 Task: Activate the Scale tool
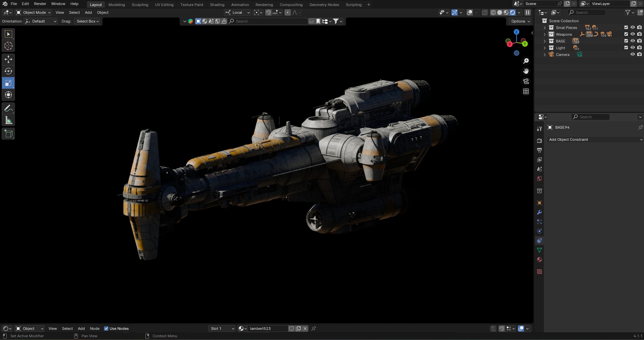pyautogui.click(x=8, y=83)
